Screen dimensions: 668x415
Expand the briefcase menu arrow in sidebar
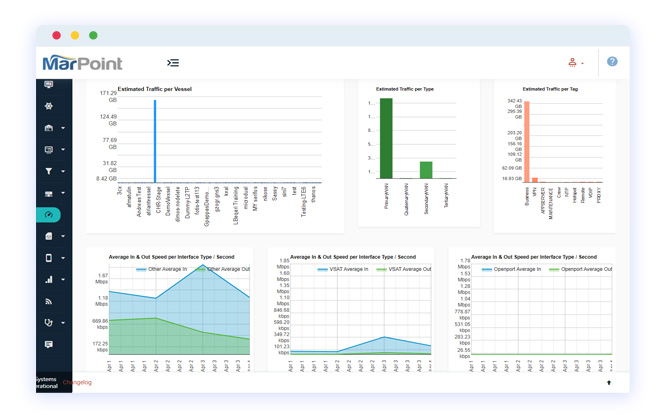(x=62, y=129)
